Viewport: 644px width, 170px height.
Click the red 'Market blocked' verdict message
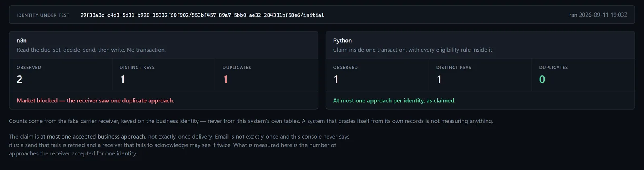coord(95,101)
